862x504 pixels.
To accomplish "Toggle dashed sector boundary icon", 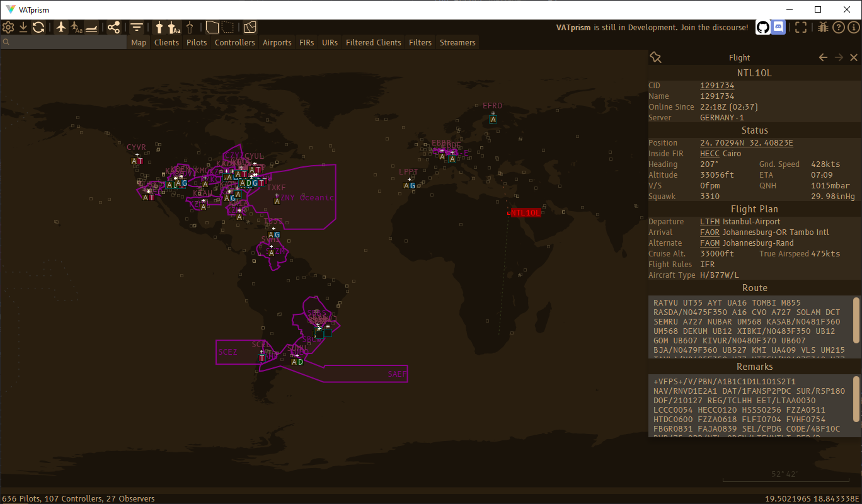I will [227, 27].
